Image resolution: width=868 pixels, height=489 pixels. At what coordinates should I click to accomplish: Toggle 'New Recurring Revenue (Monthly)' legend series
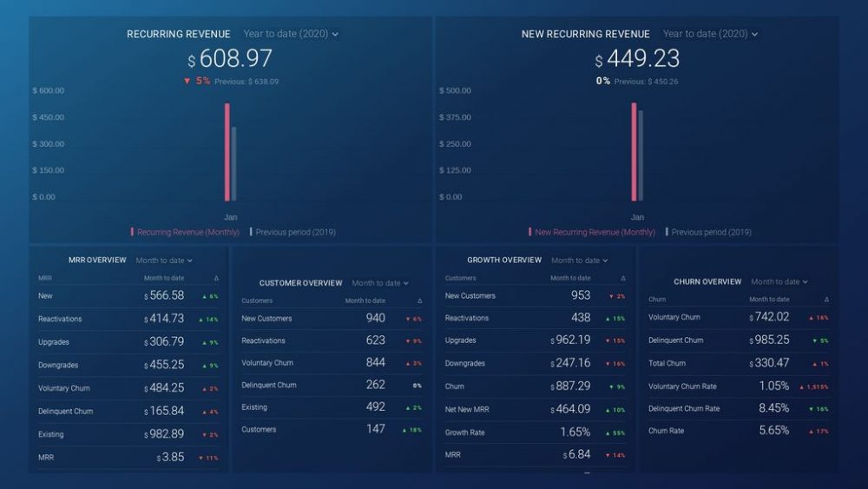tap(595, 232)
